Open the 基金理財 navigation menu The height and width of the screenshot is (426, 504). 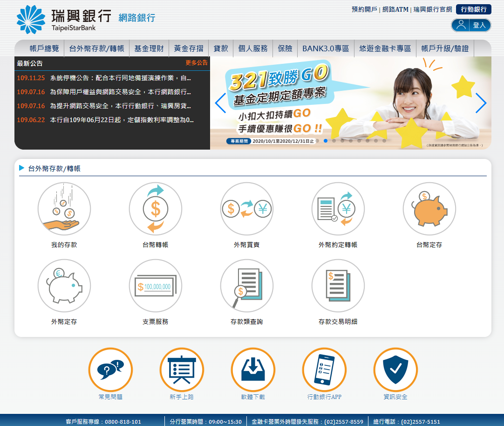(x=149, y=48)
